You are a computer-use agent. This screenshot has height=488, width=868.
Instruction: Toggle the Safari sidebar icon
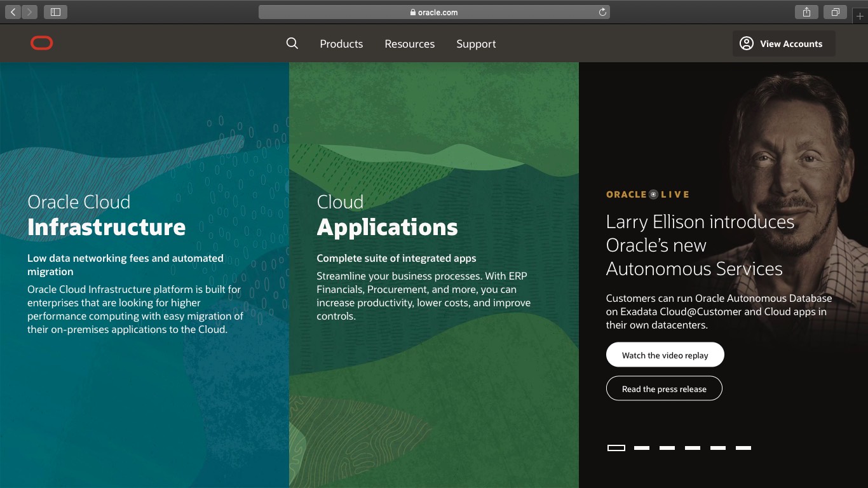(56, 12)
